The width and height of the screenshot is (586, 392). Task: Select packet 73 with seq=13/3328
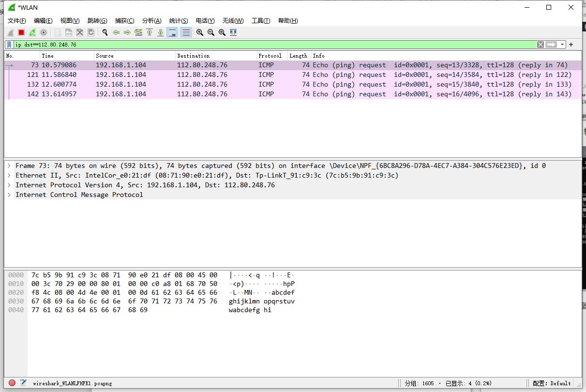[293, 65]
